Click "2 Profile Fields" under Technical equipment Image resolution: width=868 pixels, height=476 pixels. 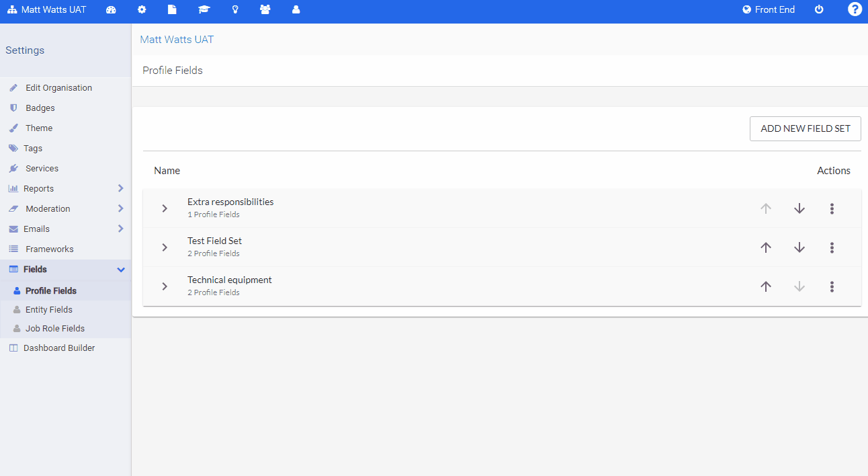tap(214, 292)
